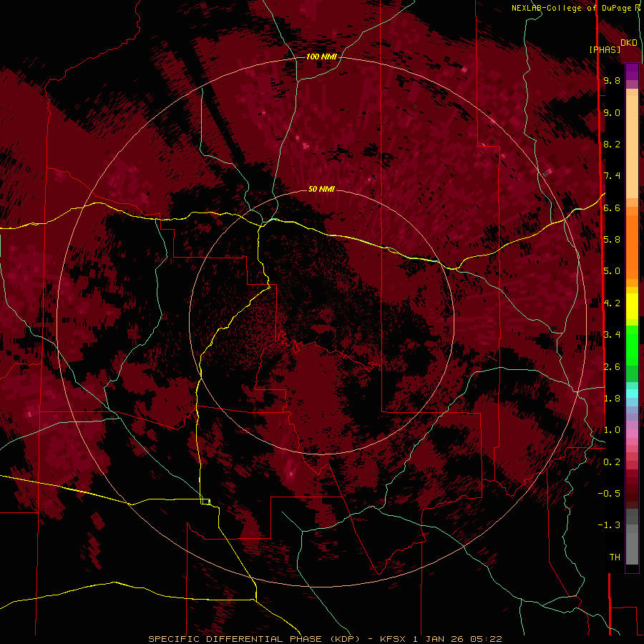Pick the purple swatch atop the color bar
This screenshot has width=644, height=644.
(x=632, y=72)
